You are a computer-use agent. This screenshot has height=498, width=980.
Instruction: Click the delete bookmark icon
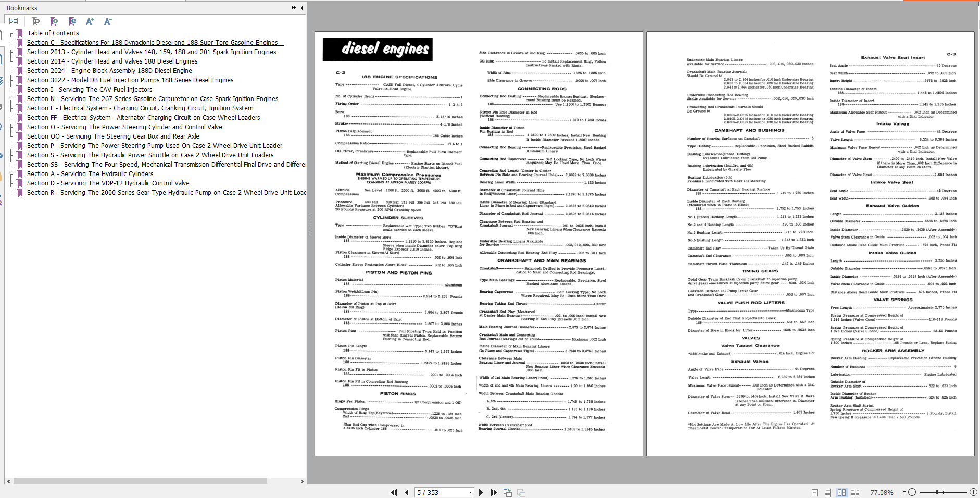[36, 21]
